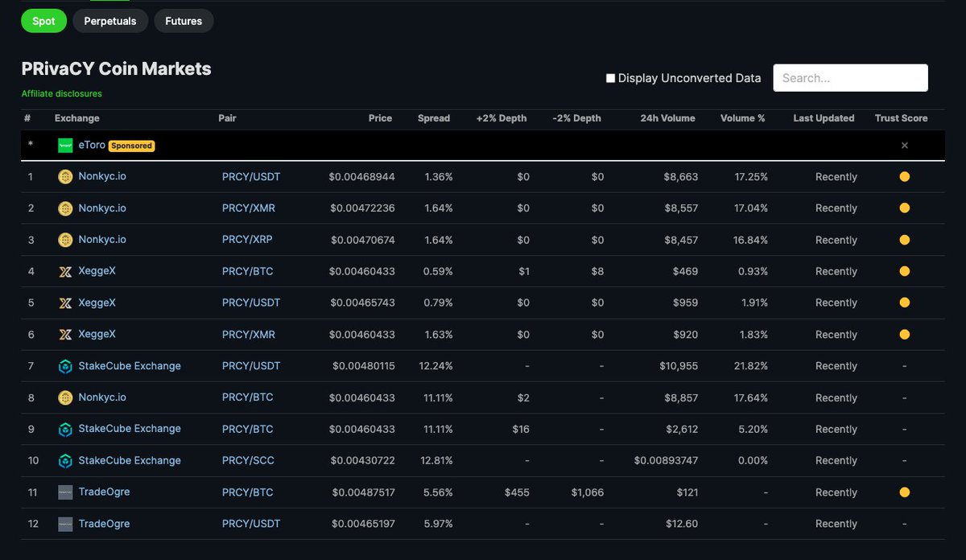Open the PRCY/SCC pair link
This screenshot has height=560, width=966.
pyautogui.click(x=248, y=461)
